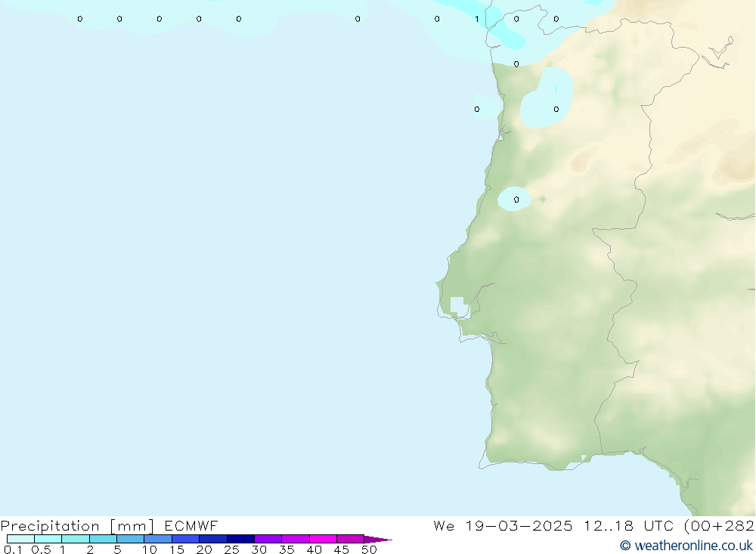Click the '15' legend scale label
756x554 pixels.
tap(177, 549)
